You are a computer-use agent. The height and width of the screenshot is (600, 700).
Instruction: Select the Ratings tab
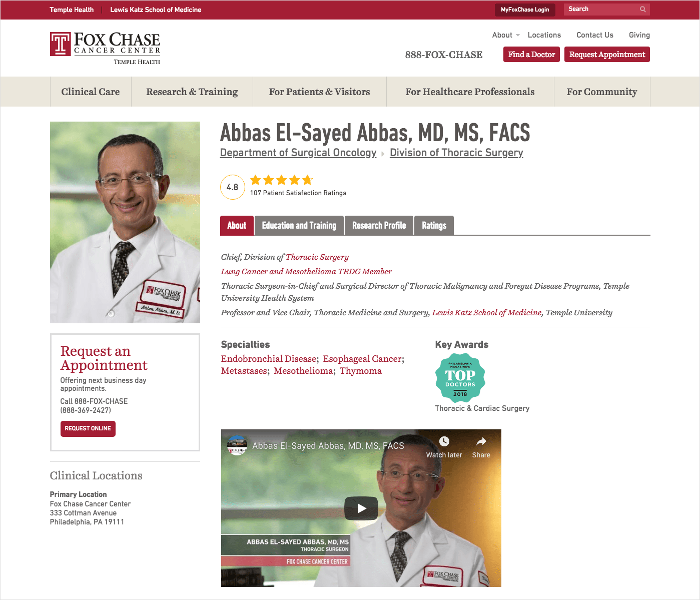coord(434,226)
